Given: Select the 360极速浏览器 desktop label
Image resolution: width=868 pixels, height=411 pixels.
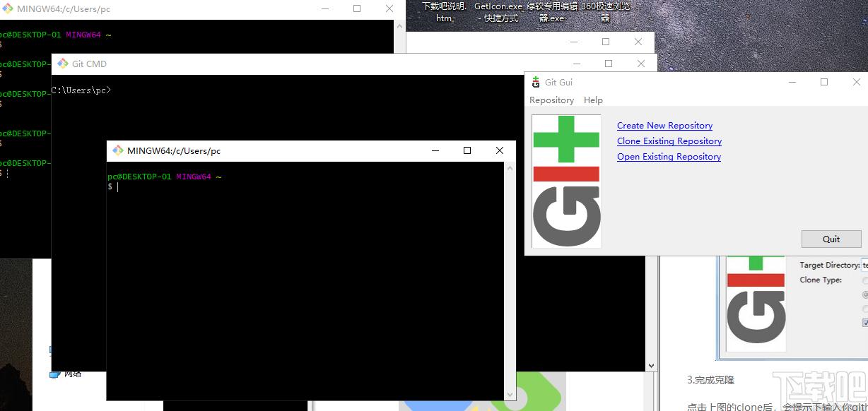Looking at the screenshot, I should click(605, 12).
